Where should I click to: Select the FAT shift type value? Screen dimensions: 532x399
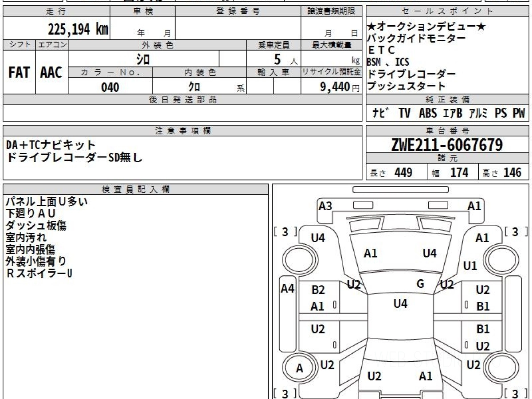coord(19,73)
